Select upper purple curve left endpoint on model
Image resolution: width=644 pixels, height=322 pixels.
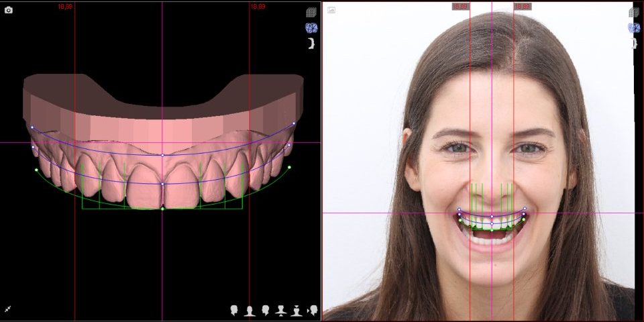[32, 127]
